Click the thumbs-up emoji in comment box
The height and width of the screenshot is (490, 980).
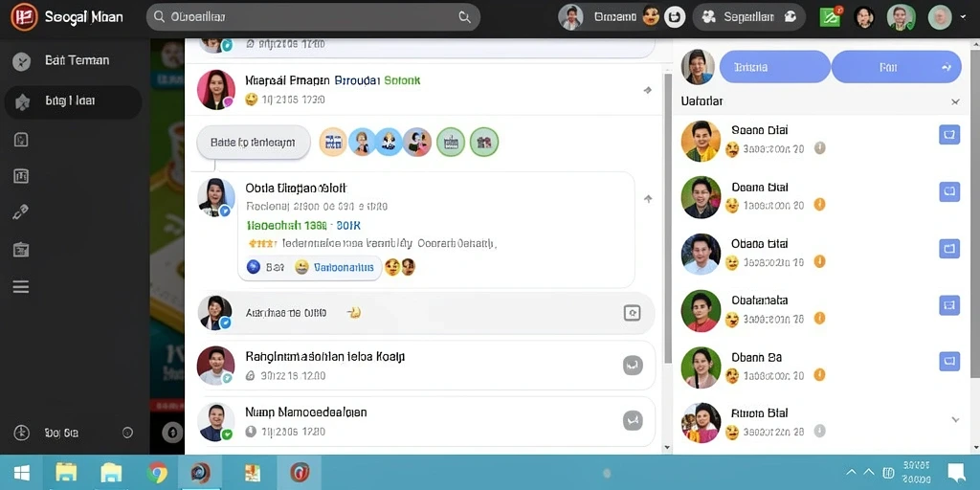click(x=354, y=312)
